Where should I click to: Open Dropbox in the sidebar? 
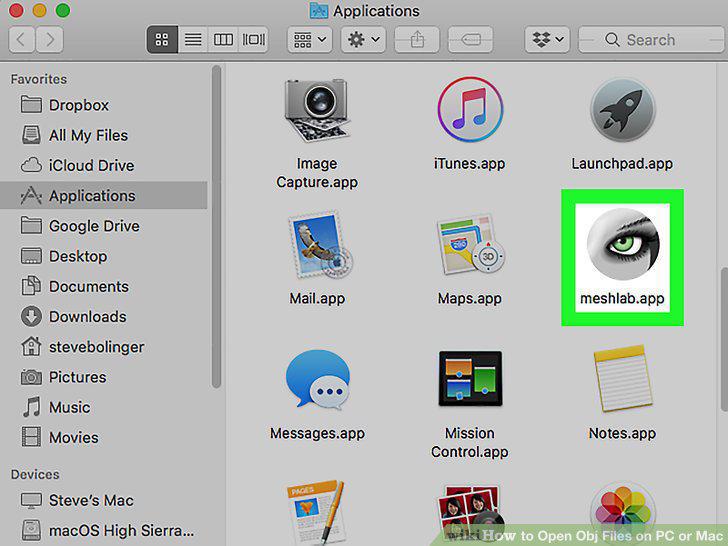point(104,105)
